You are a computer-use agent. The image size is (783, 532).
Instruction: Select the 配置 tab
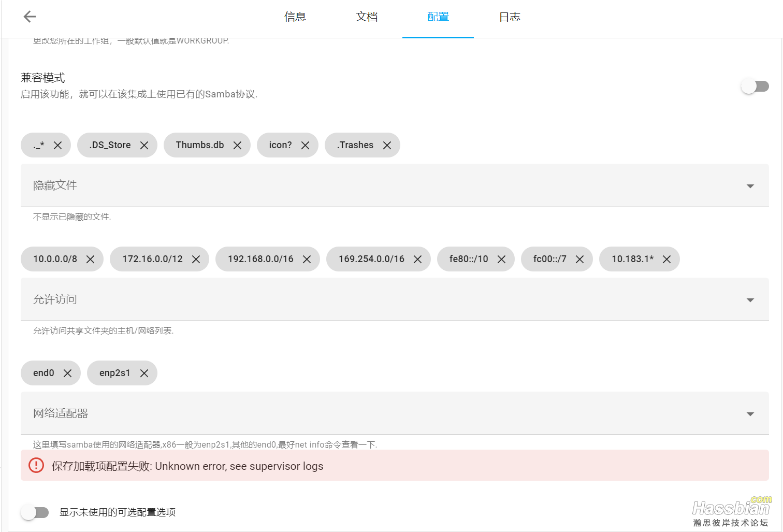coord(438,17)
